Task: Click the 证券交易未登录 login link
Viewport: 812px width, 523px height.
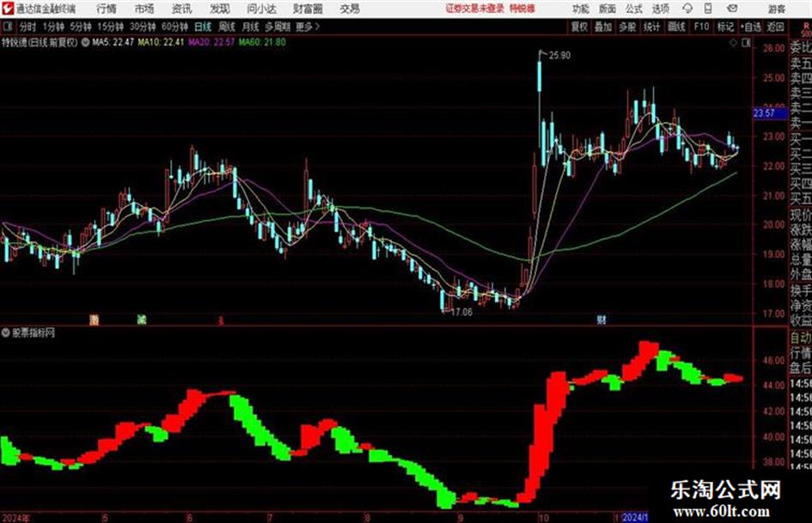Action: pos(475,9)
